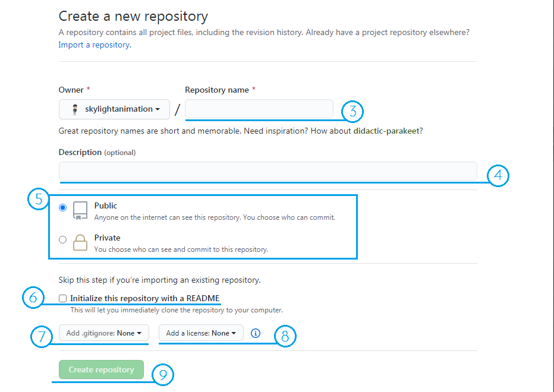Click the callout circle labeled 9
Viewport: 554px width, 392px height.
pyautogui.click(x=162, y=375)
